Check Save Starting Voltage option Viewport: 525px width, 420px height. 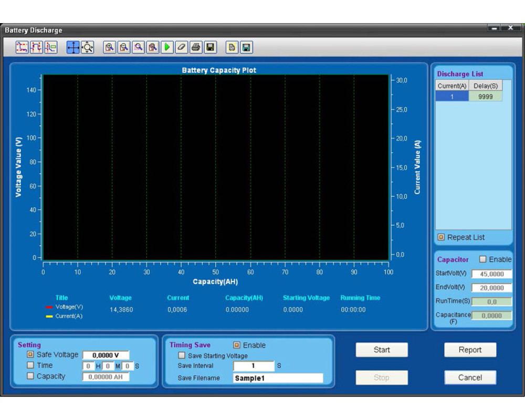click(182, 355)
